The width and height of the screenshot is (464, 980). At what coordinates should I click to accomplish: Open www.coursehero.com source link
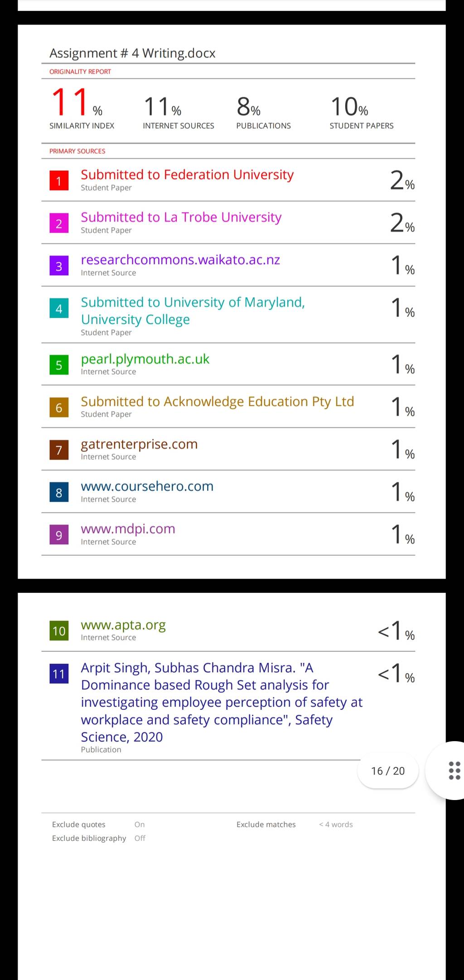tap(147, 486)
